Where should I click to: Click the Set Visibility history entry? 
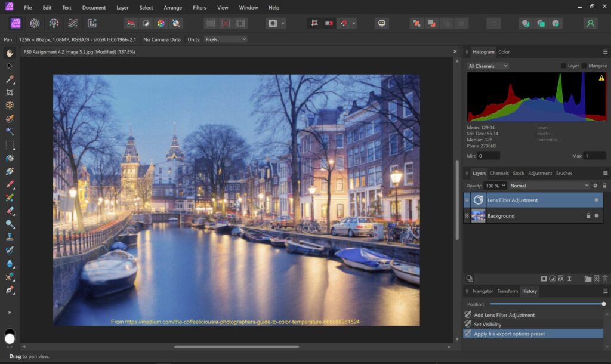tap(487, 325)
